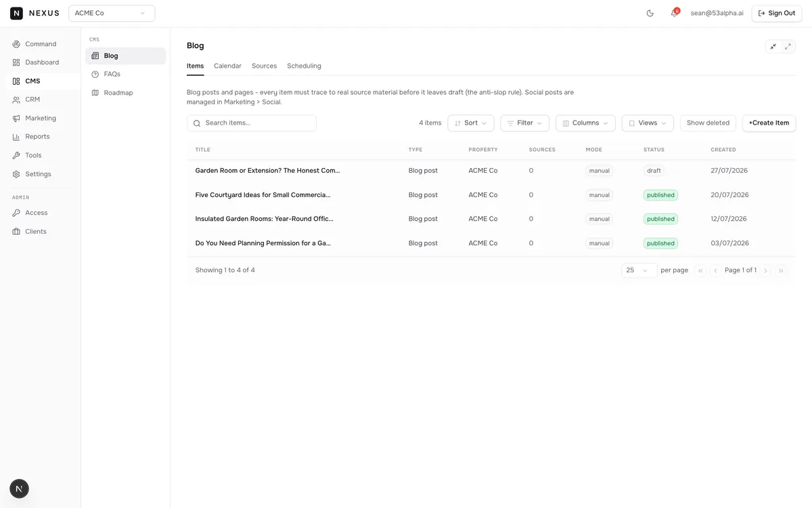Switch to the Calendar tab
This screenshot has width=812, height=508.
[x=227, y=66]
